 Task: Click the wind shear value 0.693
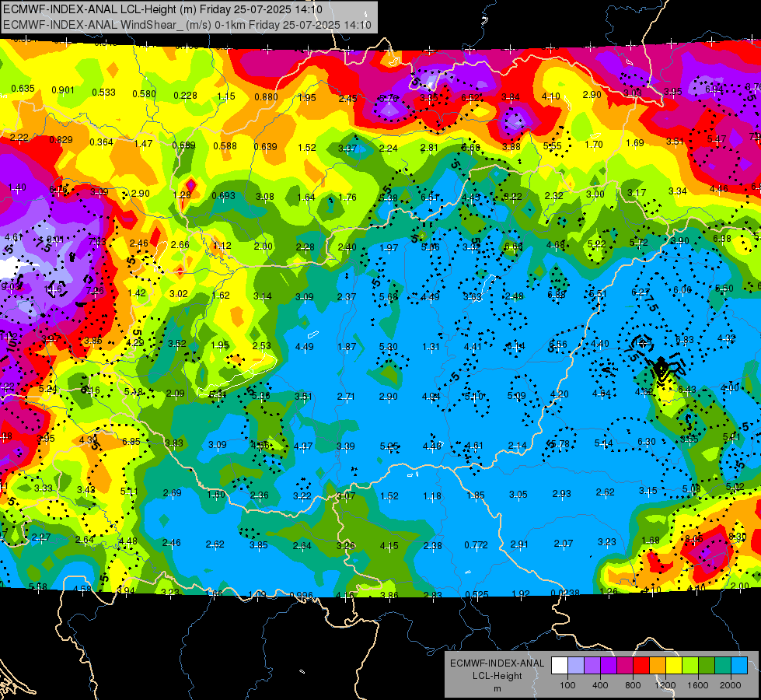coord(223,196)
